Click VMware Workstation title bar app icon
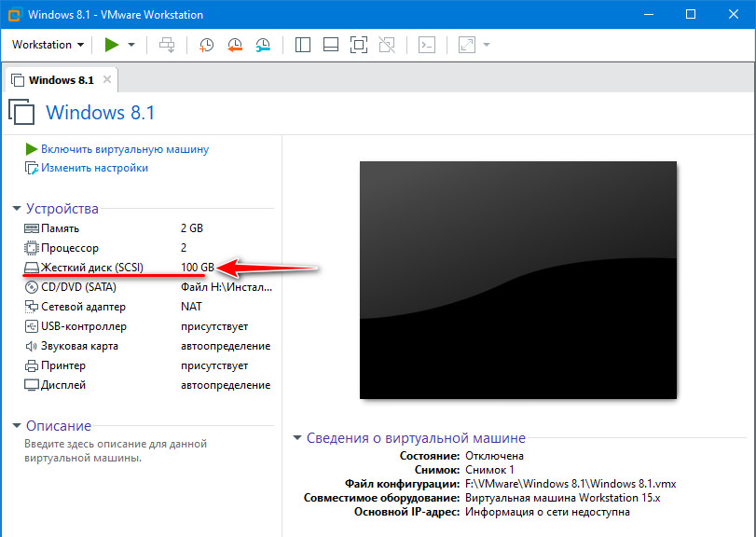This screenshot has width=756, height=537. [15, 15]
